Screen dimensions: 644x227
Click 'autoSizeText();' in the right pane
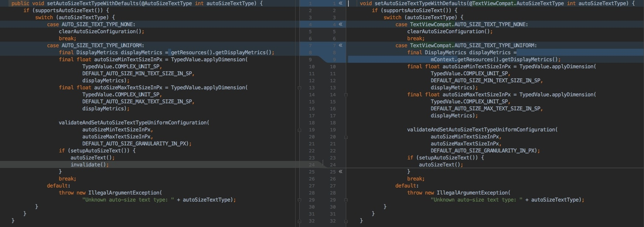441,165
